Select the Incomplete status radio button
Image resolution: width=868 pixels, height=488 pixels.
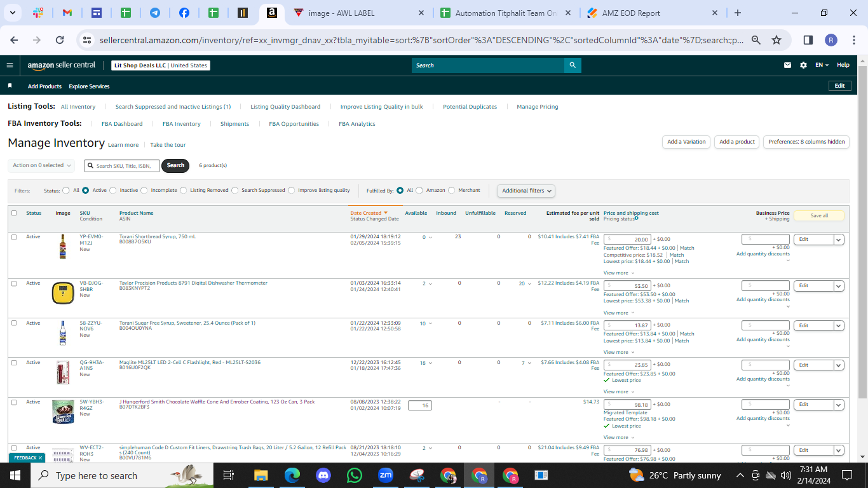144,190
